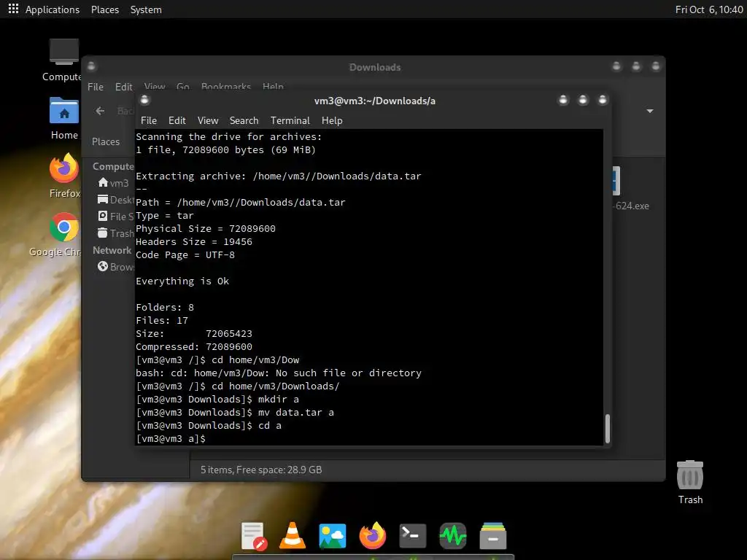Click the 'Folders: 8' line in terminal

[165, 307]
